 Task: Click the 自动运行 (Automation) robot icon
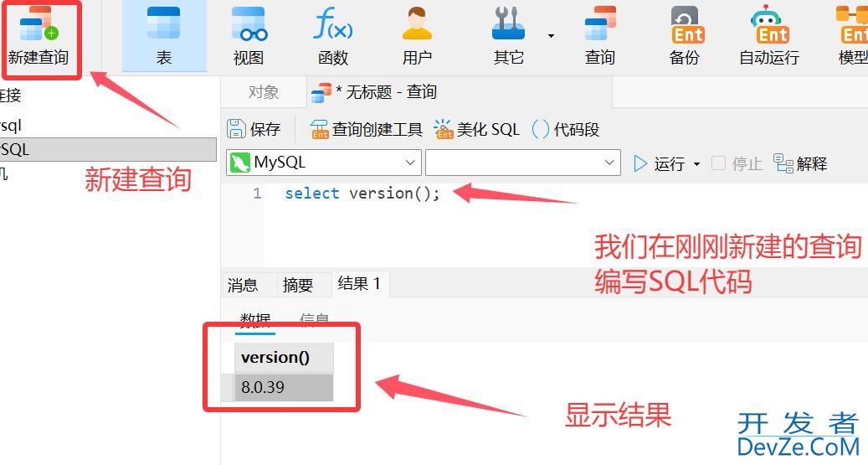(769, 23)
